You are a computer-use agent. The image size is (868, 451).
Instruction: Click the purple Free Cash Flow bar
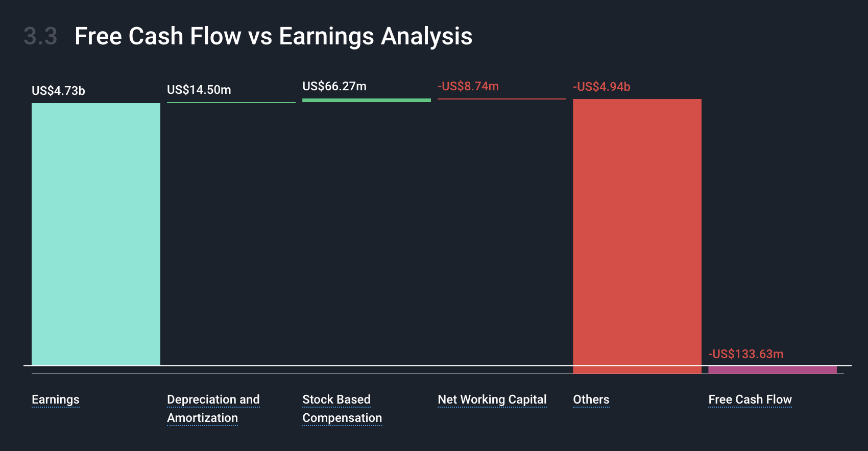(x=773, y=370)
